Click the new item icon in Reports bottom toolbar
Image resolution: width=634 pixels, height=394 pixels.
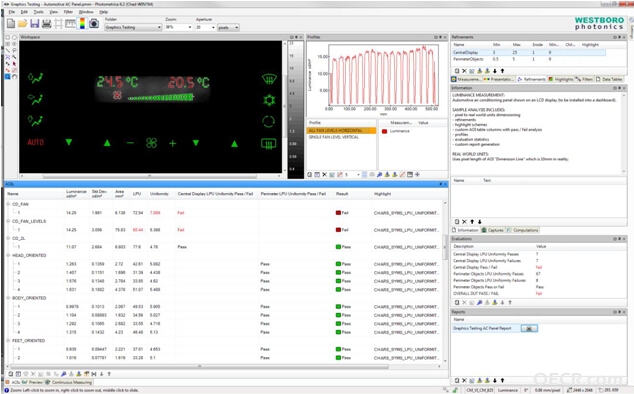click(x=457, y=380)
